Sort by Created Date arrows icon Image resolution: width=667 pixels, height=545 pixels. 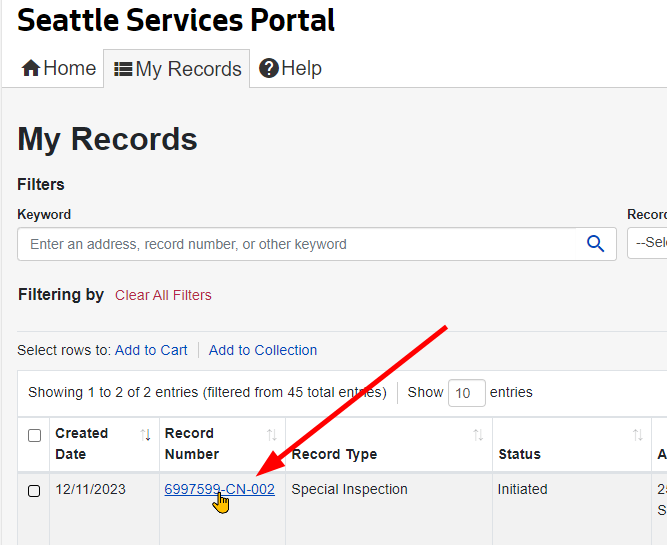[x=146, y=434]
